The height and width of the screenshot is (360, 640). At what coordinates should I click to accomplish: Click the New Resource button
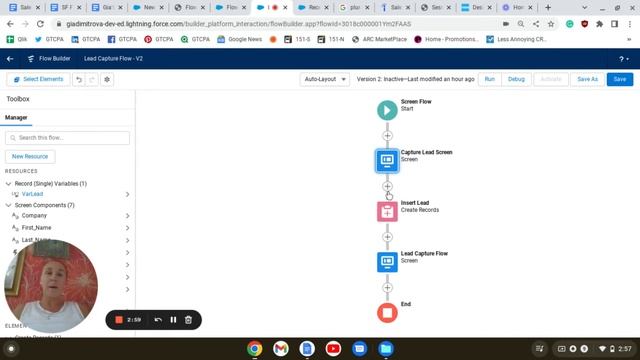pyautogui.click(x=30, y=156)
